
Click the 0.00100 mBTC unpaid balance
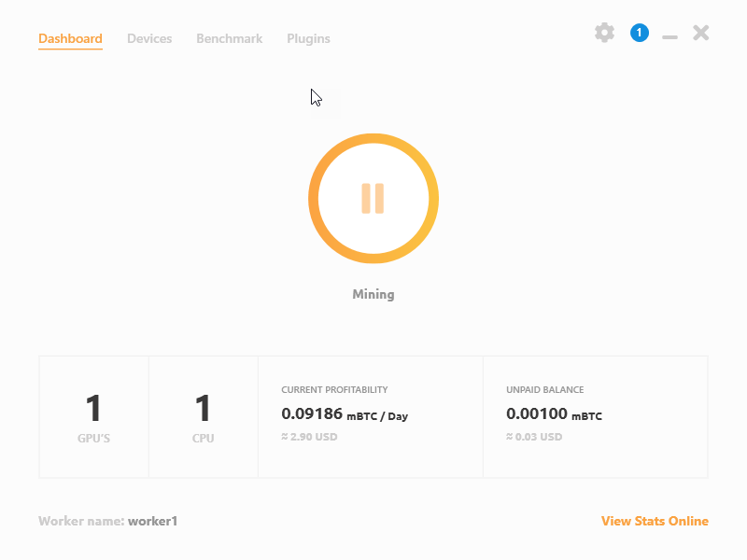point(554,414)
